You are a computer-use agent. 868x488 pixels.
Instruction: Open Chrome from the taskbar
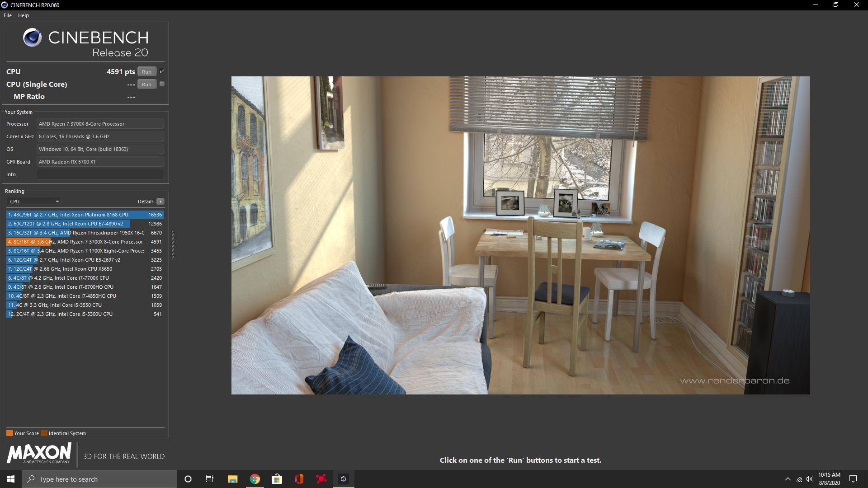[255, 479]
